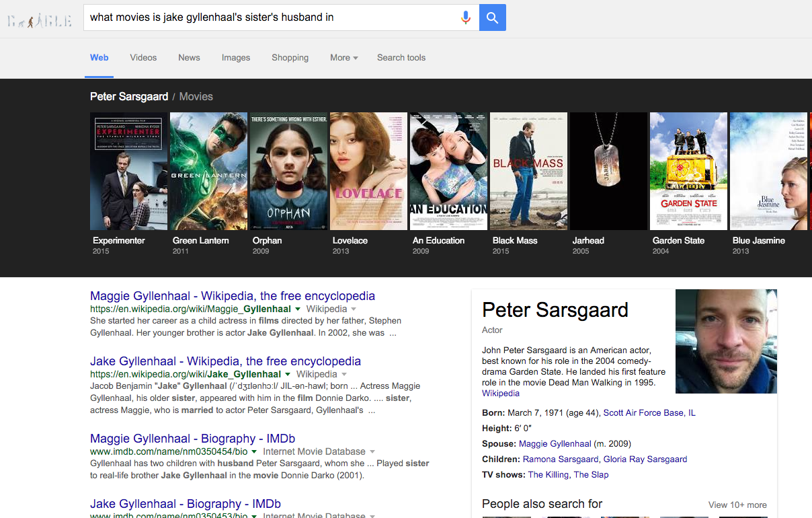Open Maggie Gyllenhaal spouse link
The image size is (812, 518).
(x=555, y=444)
